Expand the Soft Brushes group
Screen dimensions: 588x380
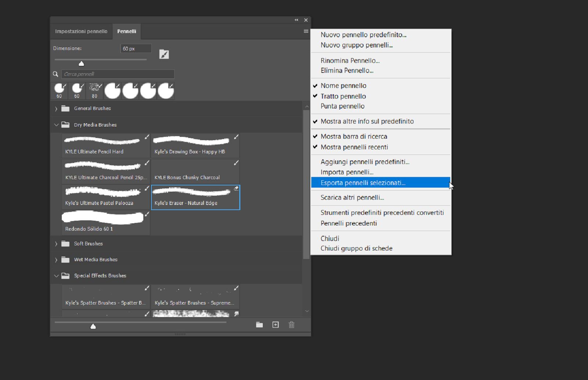coord(56,244)
